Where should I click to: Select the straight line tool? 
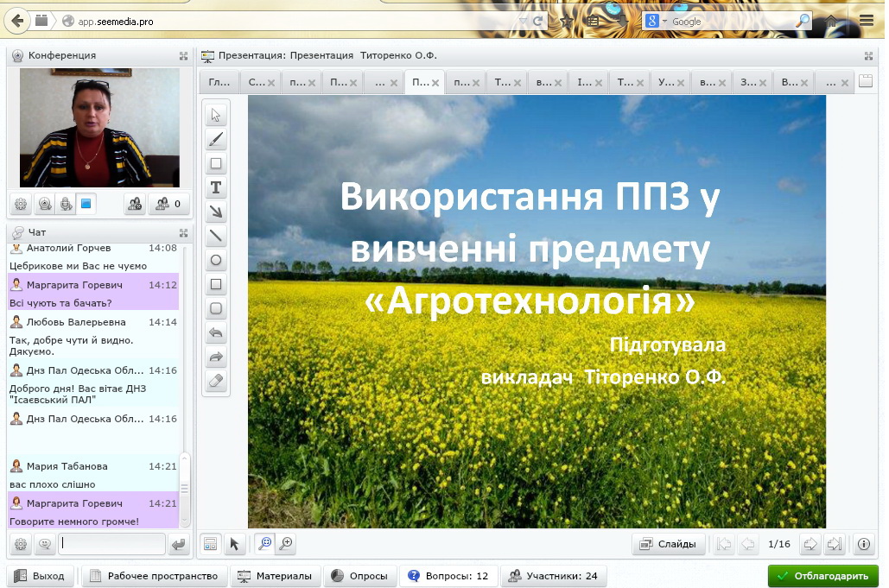coord(216,236)
